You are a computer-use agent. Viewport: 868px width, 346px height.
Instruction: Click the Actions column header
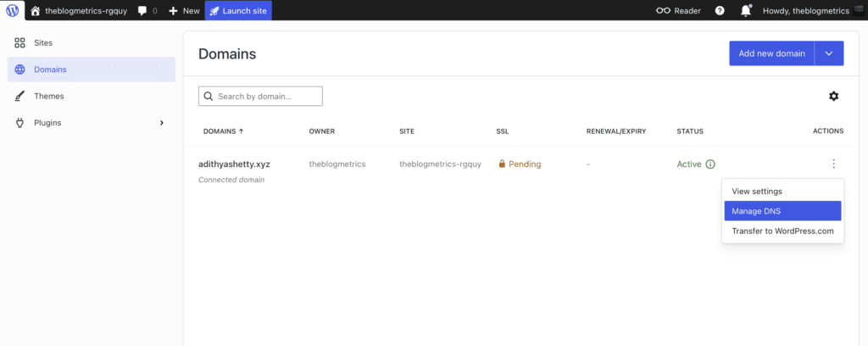(x=828, y=131)
